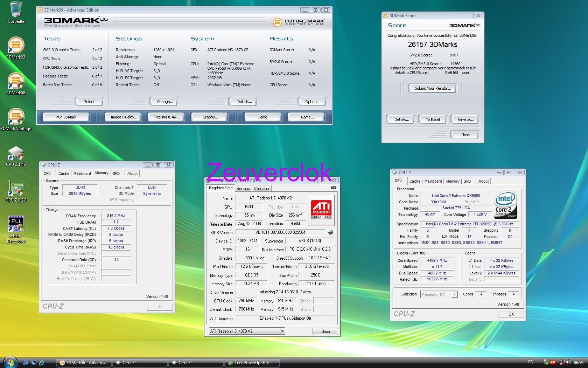Screen dimensions: 588x368
Task: Click To Excel button
Action: 433,120
